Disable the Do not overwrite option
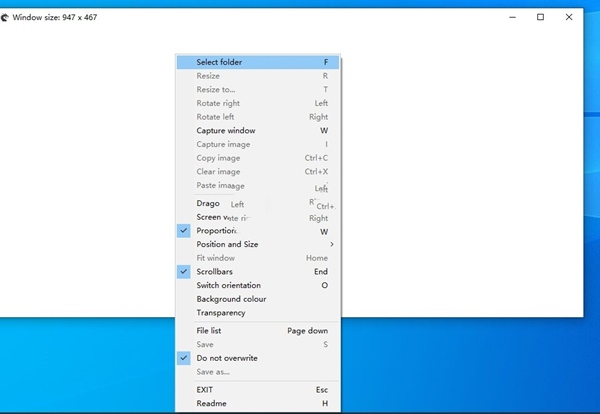The image size is (600, 414). [x=226, y=358]
